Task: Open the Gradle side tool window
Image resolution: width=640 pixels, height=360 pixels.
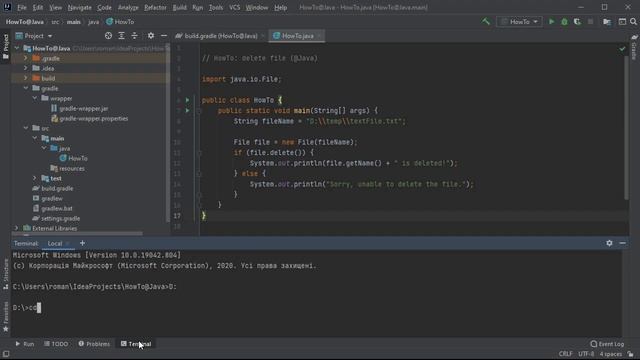Action: coord(634,47)
